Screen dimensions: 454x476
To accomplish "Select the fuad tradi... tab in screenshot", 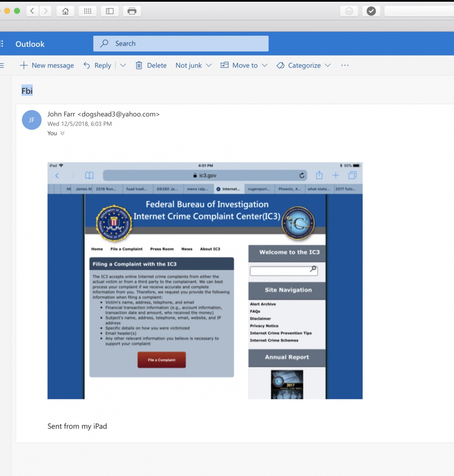I will point(138,189).
